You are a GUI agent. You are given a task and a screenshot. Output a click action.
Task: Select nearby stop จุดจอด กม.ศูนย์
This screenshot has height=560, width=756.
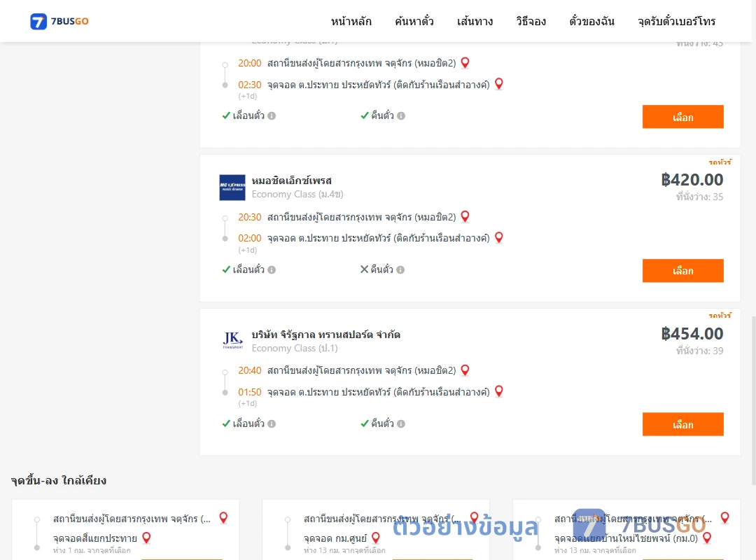click(x=335, y=538)
